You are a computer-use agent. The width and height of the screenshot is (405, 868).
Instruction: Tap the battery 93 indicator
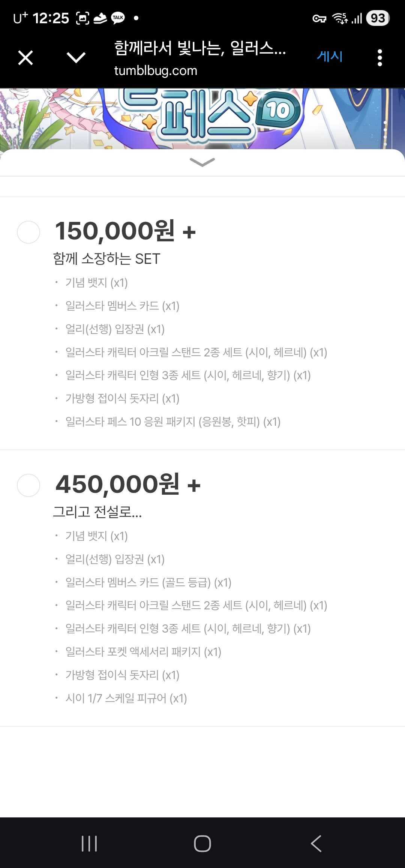coord(378,18)
